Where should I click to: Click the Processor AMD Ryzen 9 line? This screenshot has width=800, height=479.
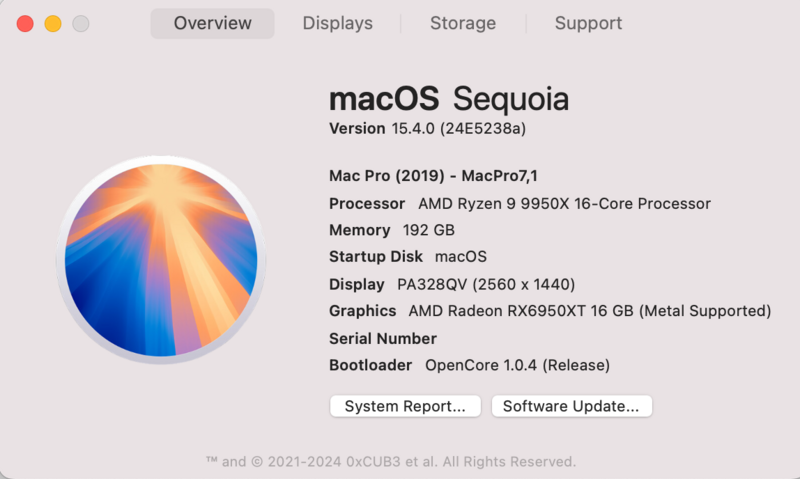tap(519, 203)
